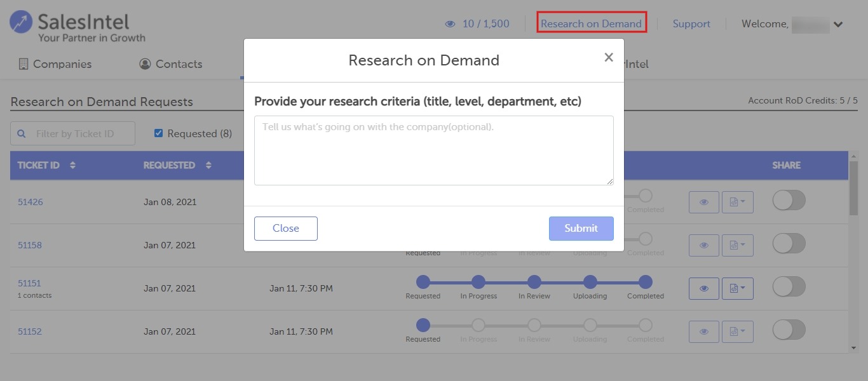Click the In Review step of ticket 51151's progress
The height and width of the screenshot is (381, 868).
pos(534,282)
